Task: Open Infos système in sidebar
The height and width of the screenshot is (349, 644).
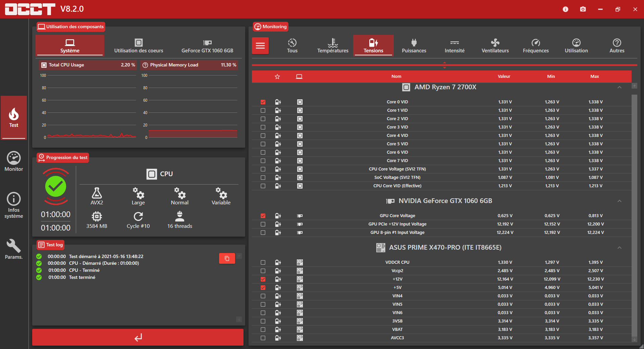Action: pos(14,205)
